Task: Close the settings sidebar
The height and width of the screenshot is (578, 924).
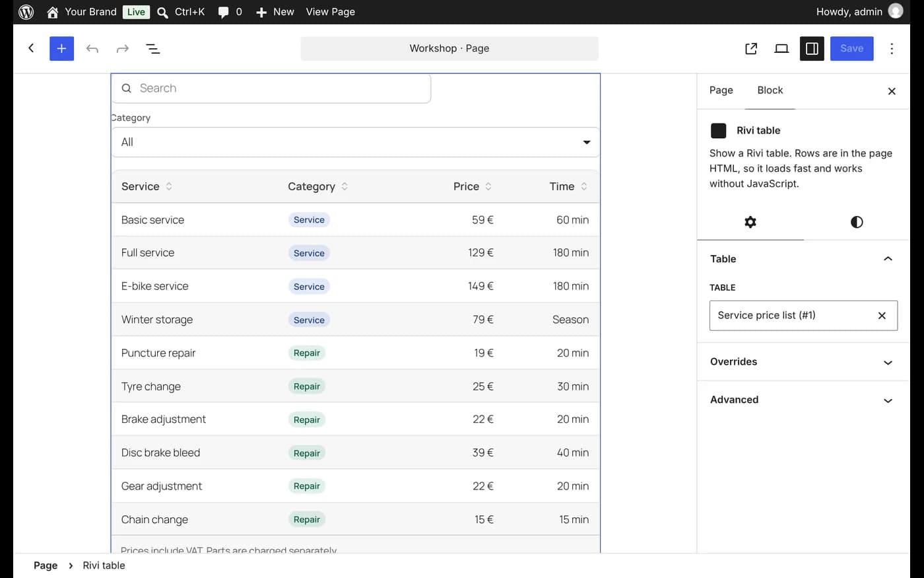Action: [892, 91]
